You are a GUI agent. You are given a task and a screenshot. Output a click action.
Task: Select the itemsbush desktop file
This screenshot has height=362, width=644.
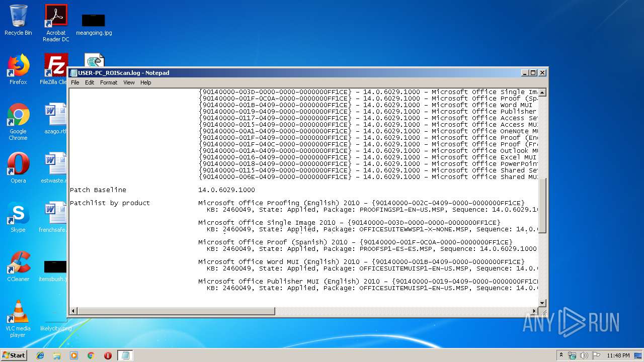coord(53,270)
